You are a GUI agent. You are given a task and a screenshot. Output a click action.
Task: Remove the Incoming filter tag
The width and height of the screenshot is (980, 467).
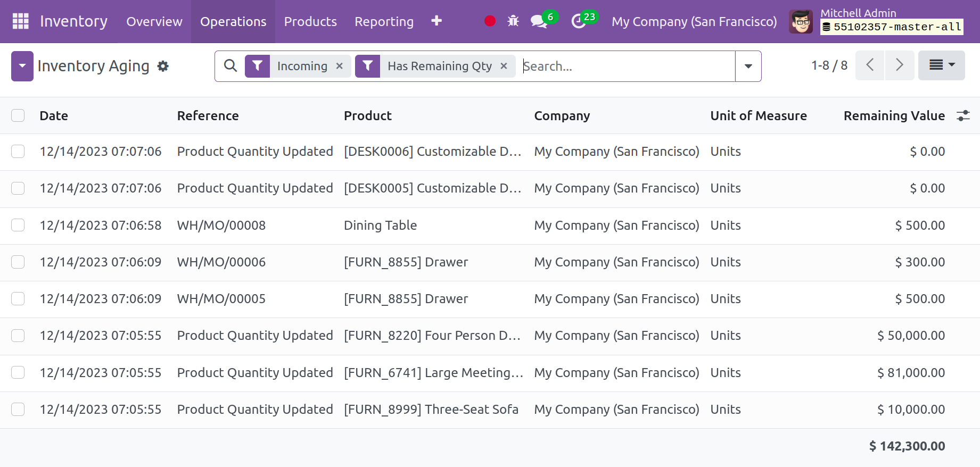pos(340,66)
